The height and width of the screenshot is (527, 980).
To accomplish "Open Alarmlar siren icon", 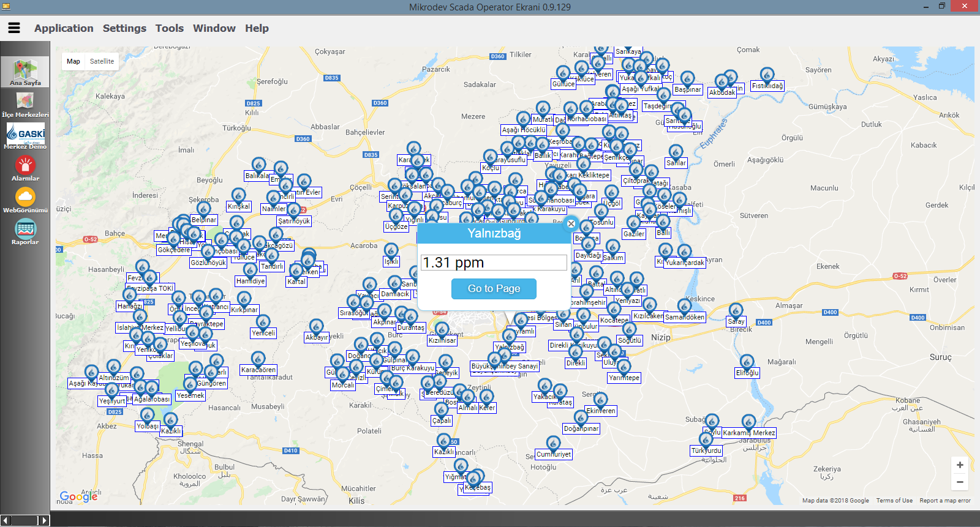I will tap(25, 168).
